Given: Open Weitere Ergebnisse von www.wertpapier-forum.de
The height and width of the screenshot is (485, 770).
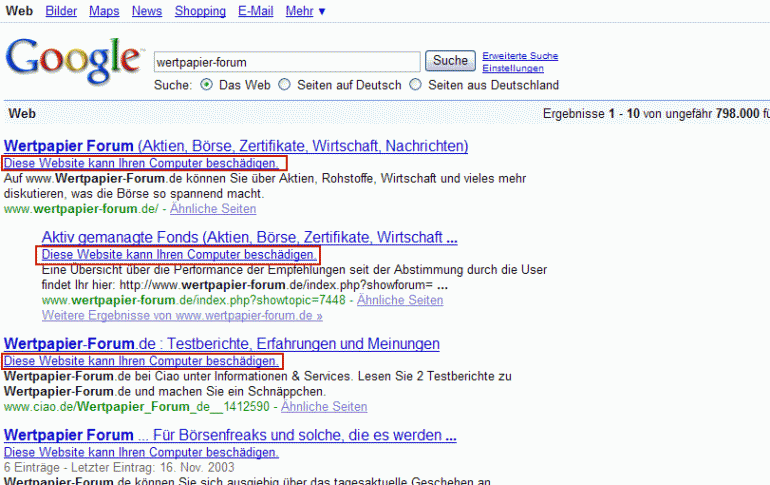Looking at the screenshot, I should pos(182,315).
